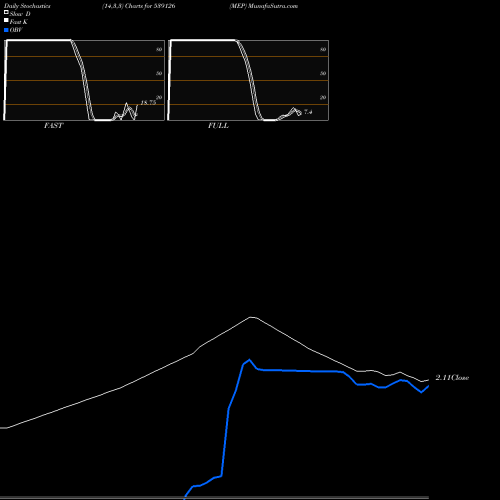Click the 'Fast K' legend text

[19, 22]
